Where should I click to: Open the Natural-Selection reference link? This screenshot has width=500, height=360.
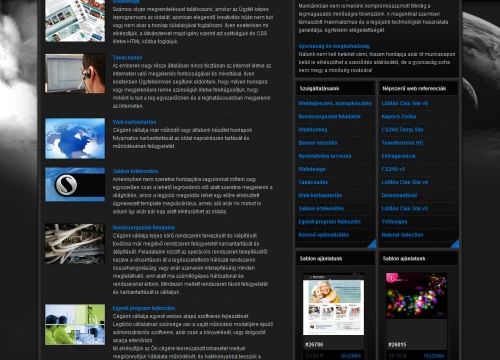pyautogui.click(x=402, y=235)
